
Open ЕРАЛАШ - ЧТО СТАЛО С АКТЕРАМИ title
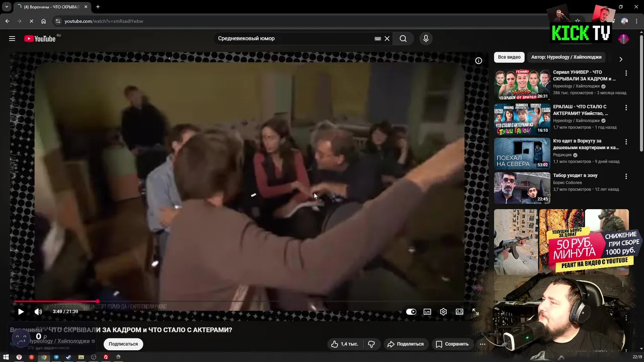(x=580, y=110)
